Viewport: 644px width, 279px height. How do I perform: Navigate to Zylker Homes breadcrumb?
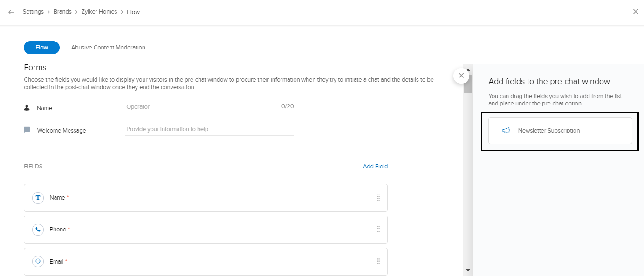99,12
